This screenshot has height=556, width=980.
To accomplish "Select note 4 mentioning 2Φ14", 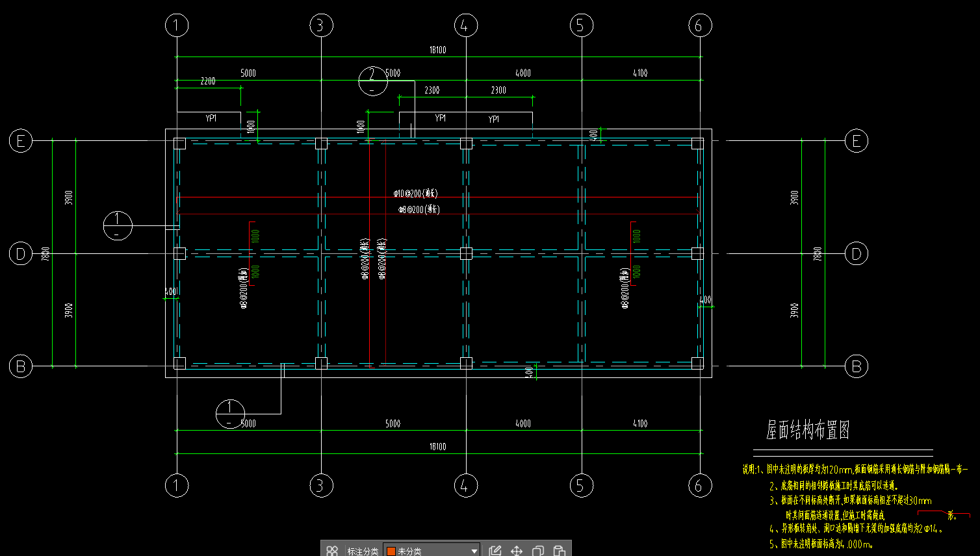I will tap(855, 529).
